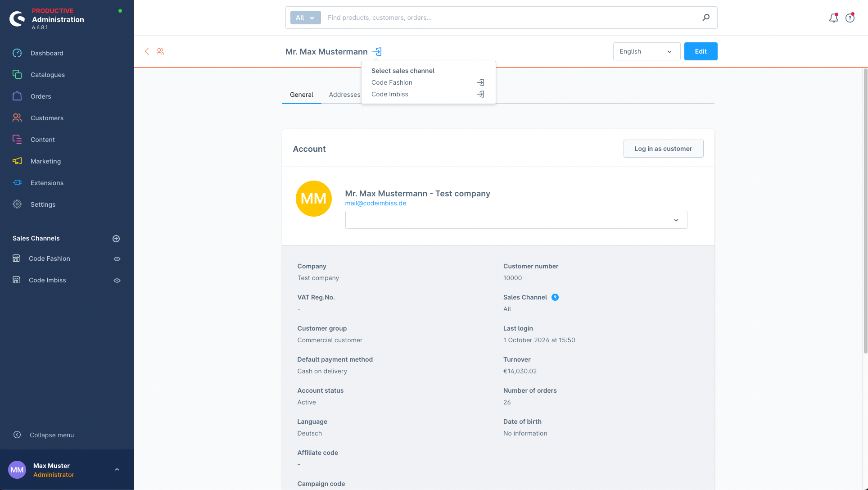
Task: Click the Marketing megaphone icon
Action: [x=17, y=161]
